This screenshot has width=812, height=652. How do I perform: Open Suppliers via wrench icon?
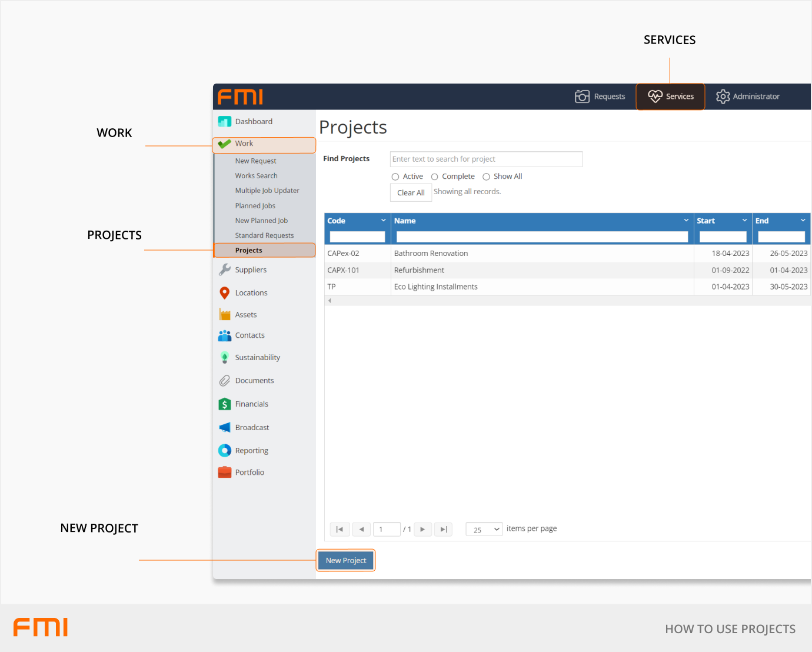pos(224,270)
